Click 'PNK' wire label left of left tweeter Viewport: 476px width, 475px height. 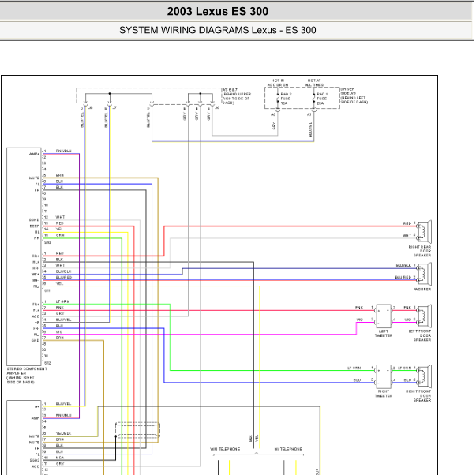359,308
